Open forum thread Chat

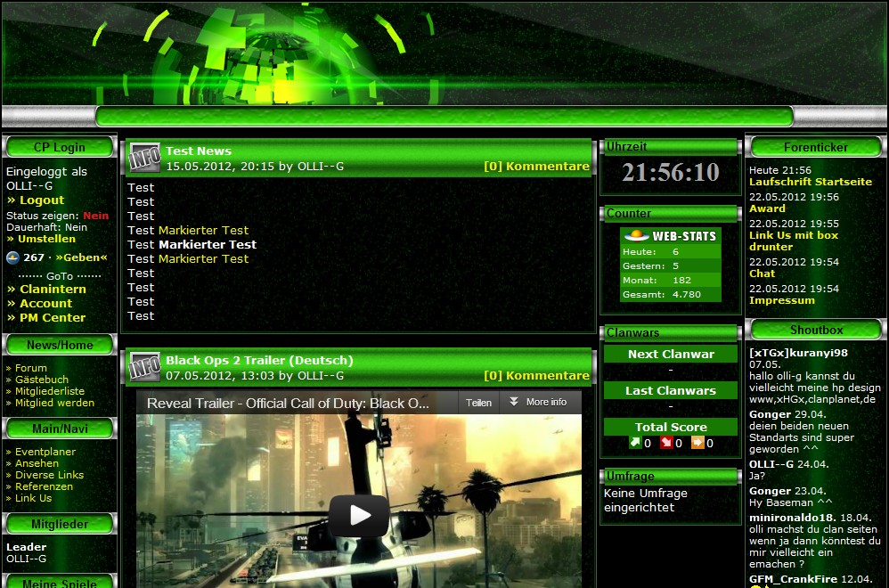(762, 274)
